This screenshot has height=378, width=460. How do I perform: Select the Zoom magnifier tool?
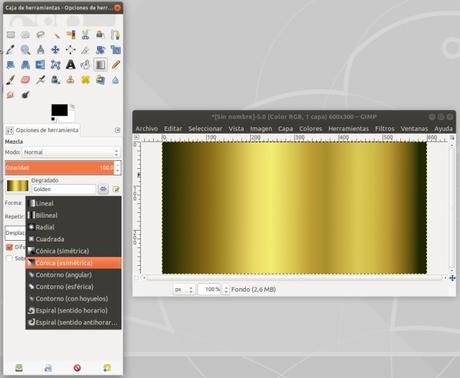[x=25, y=50]
